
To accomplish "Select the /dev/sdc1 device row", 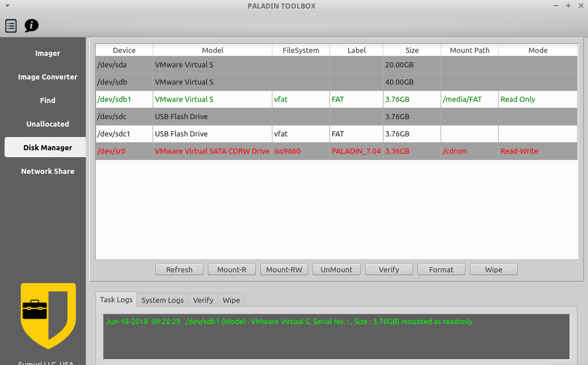I will tap(336, 134).
